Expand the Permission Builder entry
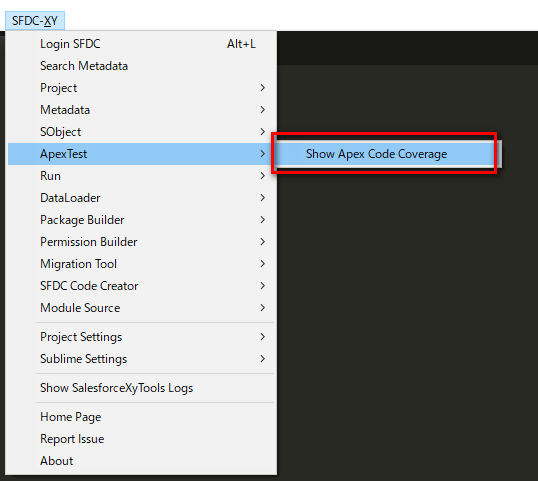This screenshot has width=538, height=481. pyautogui.click(x=141, y=242)
